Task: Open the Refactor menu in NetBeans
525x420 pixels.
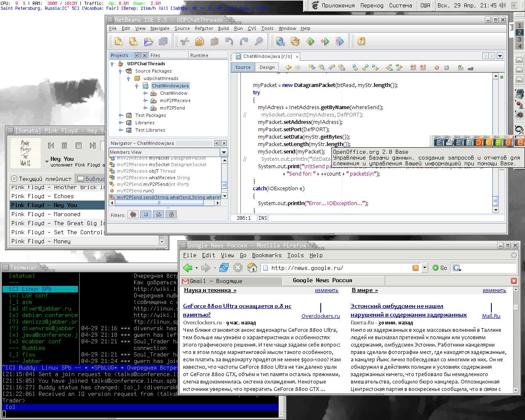Action: [x=204, y=28]
